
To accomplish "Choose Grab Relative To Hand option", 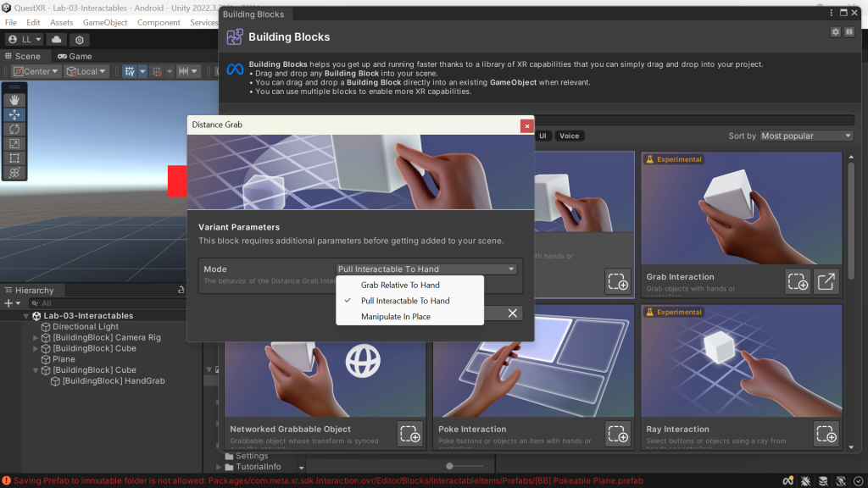I will (409, 285).
